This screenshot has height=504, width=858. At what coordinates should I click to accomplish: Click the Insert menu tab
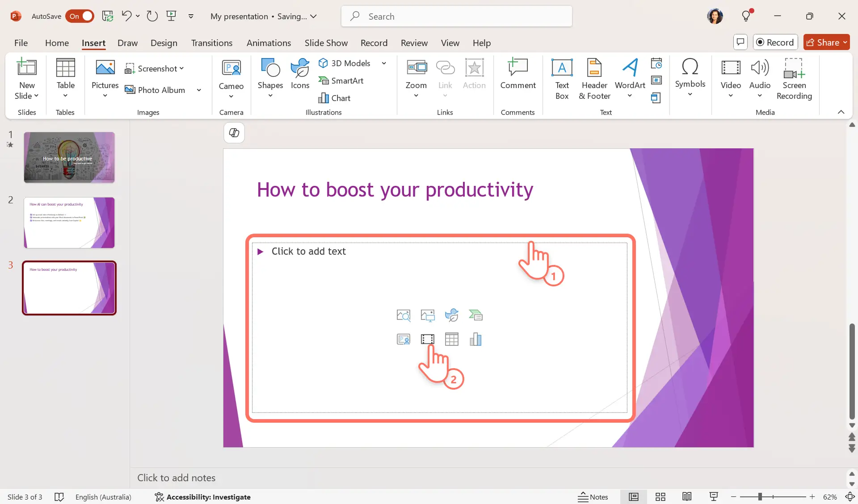pyautogui.click(x=93, y=42)
